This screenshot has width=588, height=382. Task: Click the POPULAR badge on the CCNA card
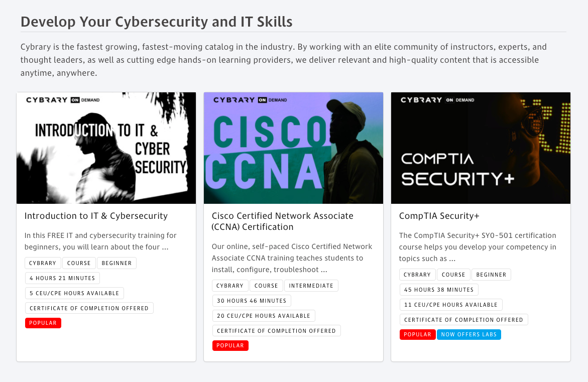pyautogui.click(x=230, y=345)
